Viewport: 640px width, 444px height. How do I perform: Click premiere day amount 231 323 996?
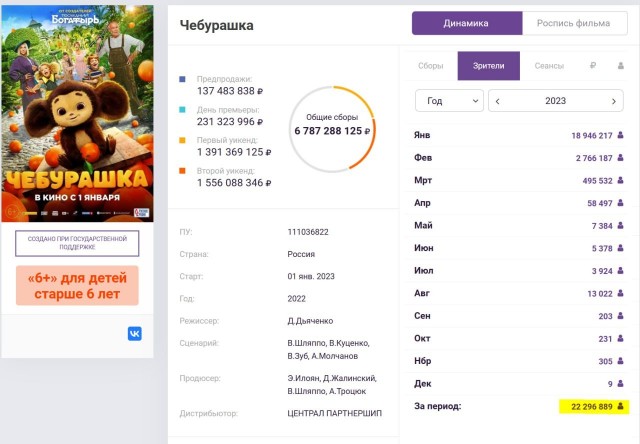click(230, 122)
